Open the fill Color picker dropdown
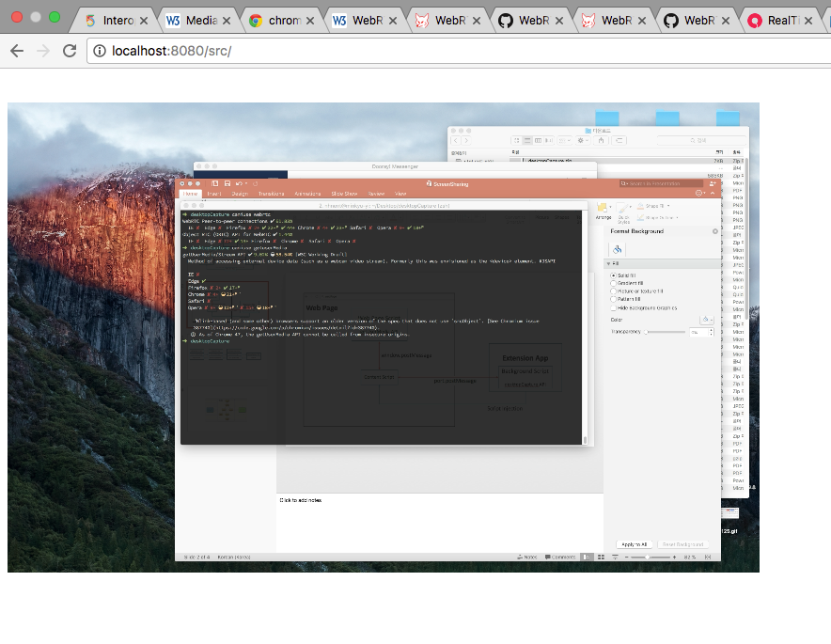 (x=707, y=320)
